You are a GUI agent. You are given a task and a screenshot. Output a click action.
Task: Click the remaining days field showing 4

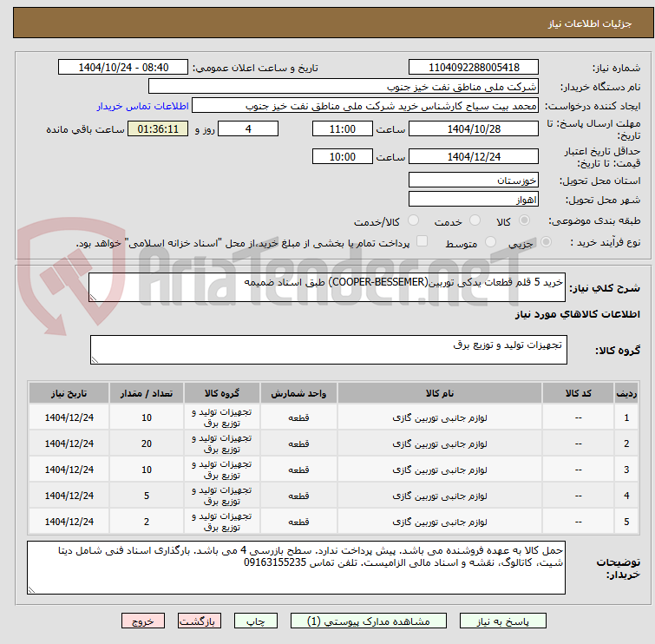pyautogui.click(x=248, y=128)
